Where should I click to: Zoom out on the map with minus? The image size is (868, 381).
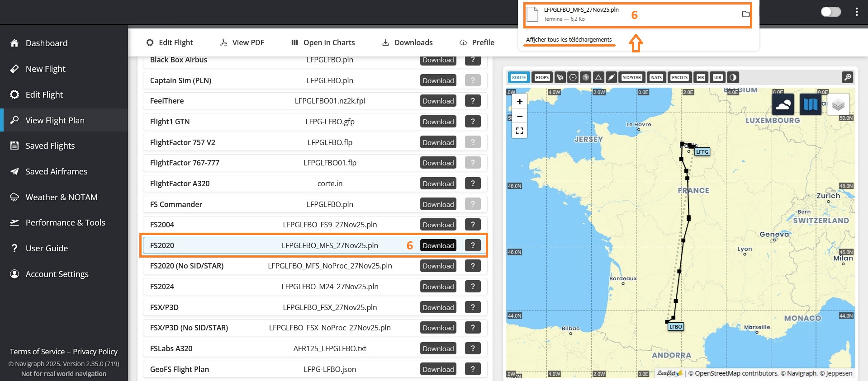(520, 116)
